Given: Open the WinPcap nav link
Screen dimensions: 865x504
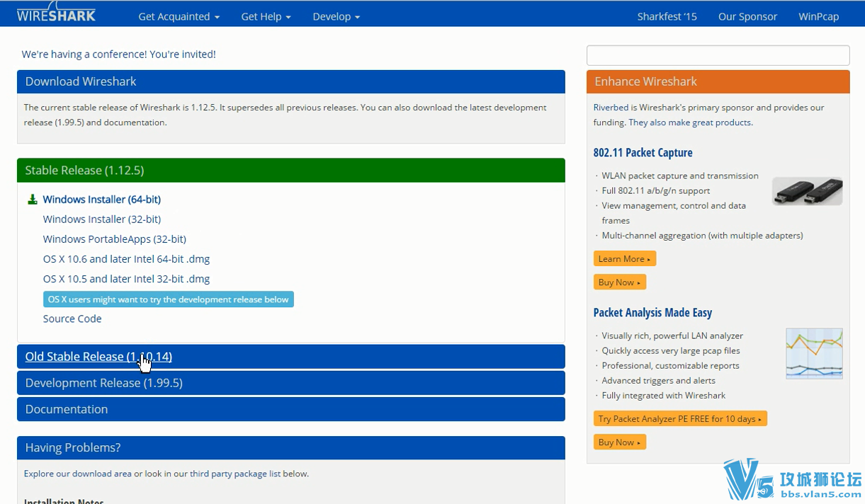Looking at the screenshot, I should tap(818, 16).
